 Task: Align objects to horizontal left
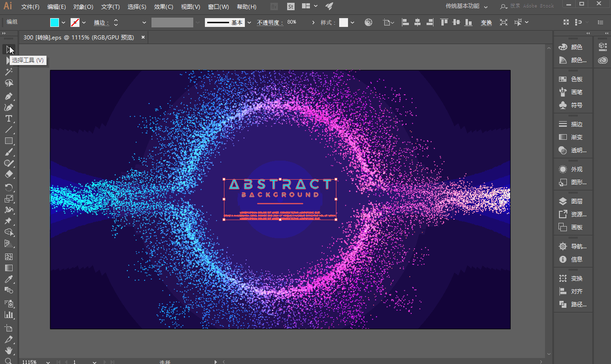pyautogui.click(x=405, y=22)
